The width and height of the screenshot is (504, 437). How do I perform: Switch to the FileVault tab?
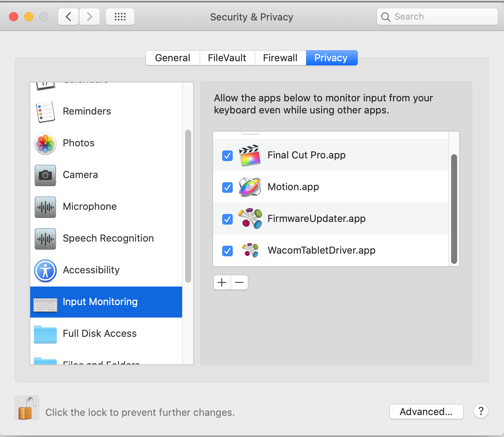pyautogui.click(x=227, y=58)
